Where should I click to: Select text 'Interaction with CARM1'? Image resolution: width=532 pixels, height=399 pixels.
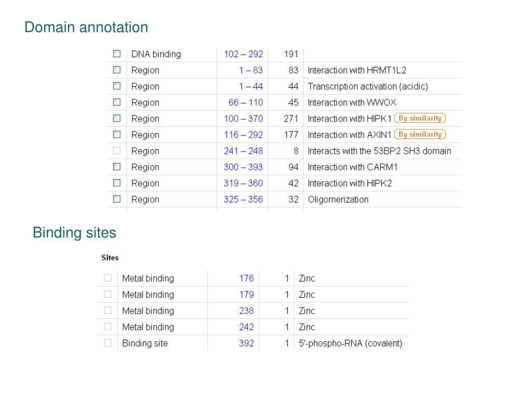pyautogui.click(x=353, y=167)
